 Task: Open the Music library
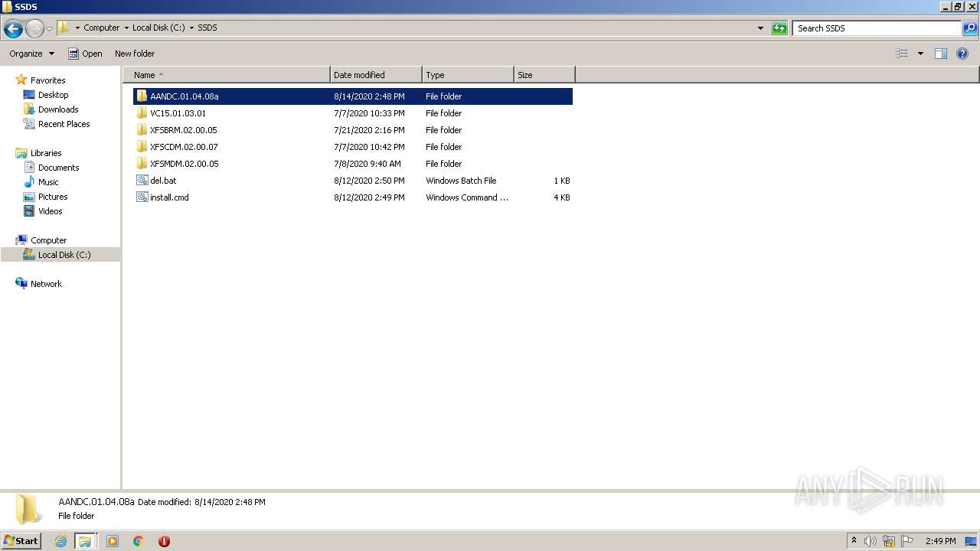point(48,182)
